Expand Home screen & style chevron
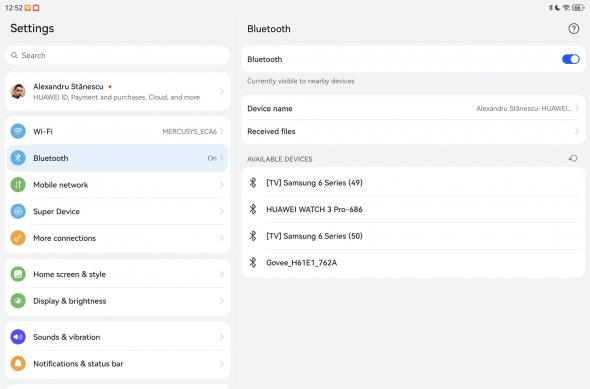Viewport: 590px width, 389px height. tap(222, 274)
